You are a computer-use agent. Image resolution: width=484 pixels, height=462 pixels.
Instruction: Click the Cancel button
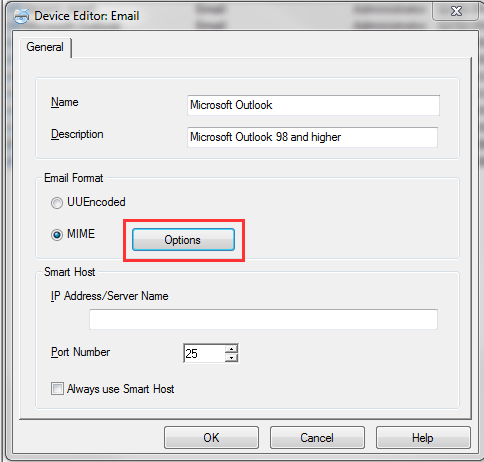317,437
